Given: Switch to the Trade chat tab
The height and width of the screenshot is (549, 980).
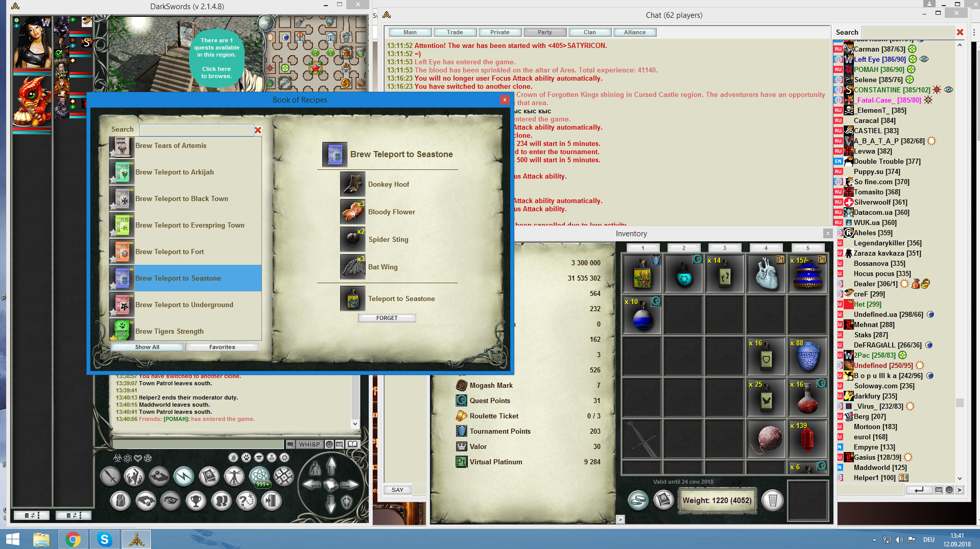Looking at the screenshot, I should pos(454,32).
